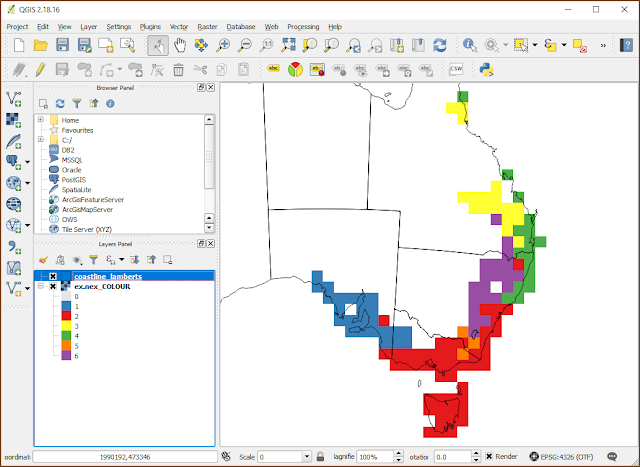This screenshot has width=640, height=467.
Task: Click the CSW metadata search icon
Action: click(456, 69)
